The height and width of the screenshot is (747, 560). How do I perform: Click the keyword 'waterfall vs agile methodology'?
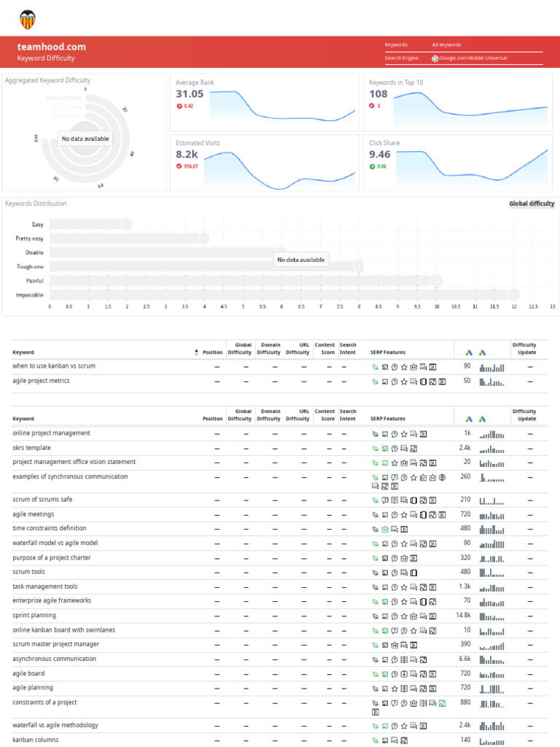coord(55,725)
